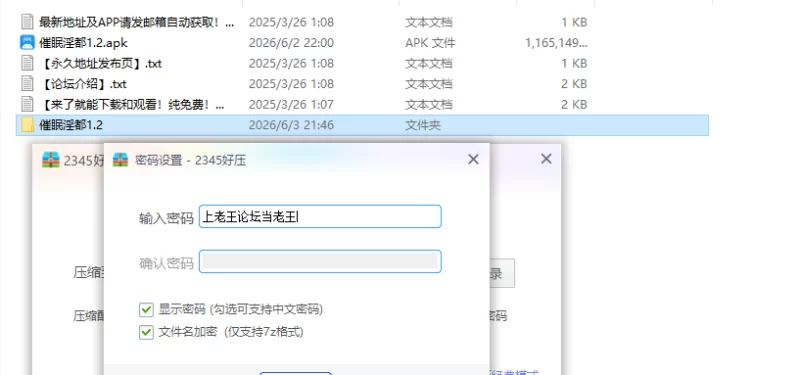Click the 文件夹 type cell

click(423, 125)
